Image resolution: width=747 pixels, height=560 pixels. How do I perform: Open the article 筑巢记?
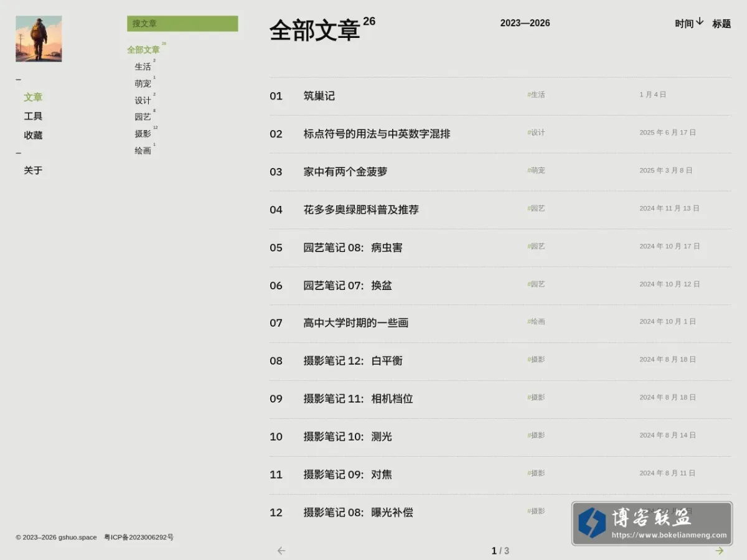[x=319, y=96]
